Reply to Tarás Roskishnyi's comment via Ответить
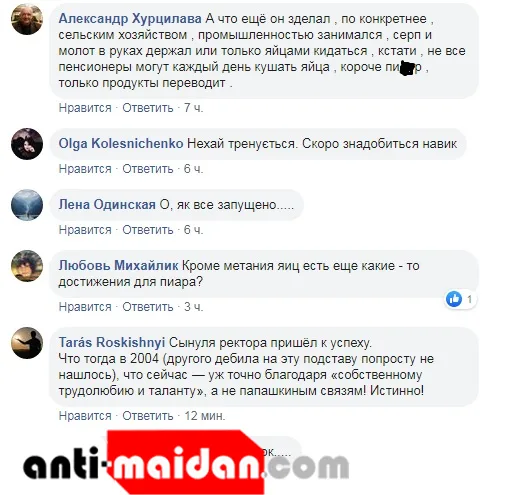 click(x=148, y=416)
